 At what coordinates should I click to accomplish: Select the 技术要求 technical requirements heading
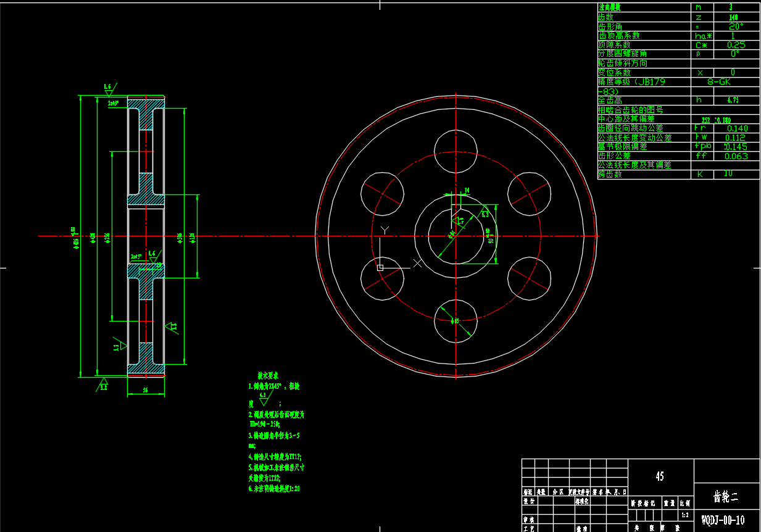pos(268,375)
